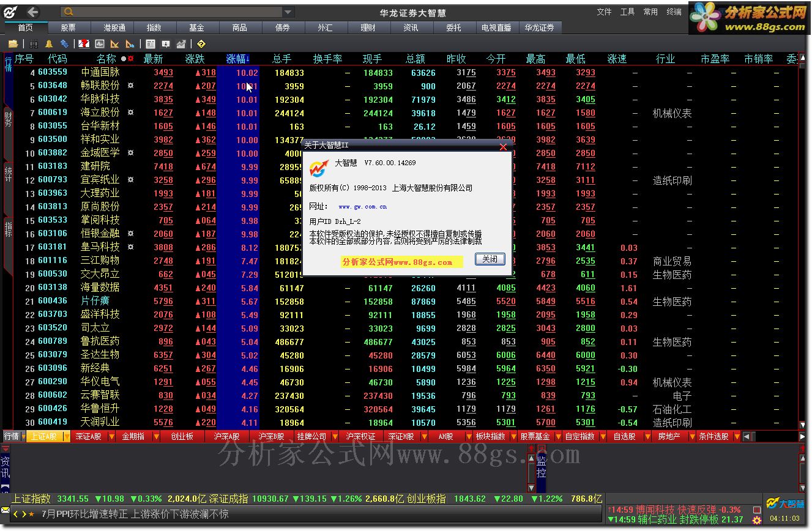This screenshot has width=812, height=531.
Task: Expand the 自选股 tab dropdown arrow
Action: click(647, 437)
